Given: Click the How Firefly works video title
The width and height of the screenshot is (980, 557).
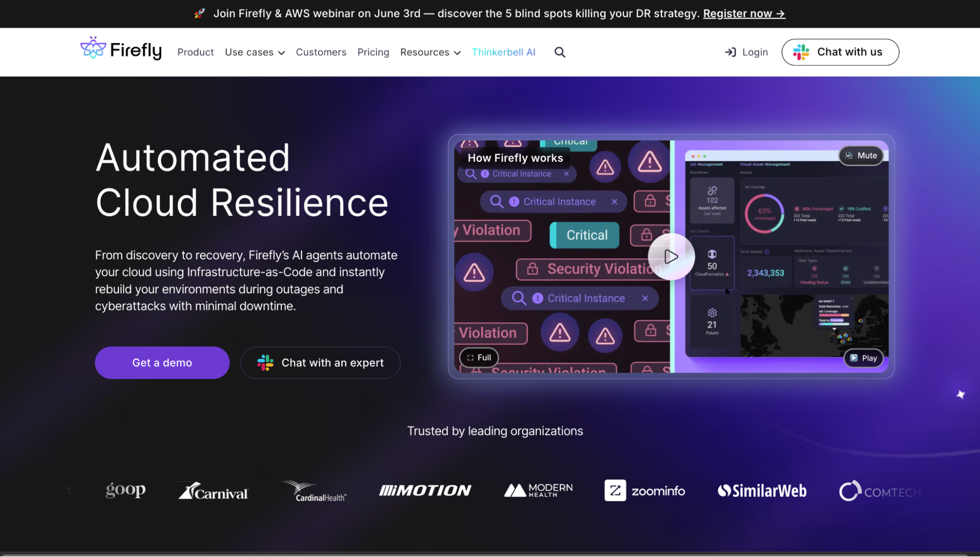Looking at the screenshot, I should click(x=515, y=158).
